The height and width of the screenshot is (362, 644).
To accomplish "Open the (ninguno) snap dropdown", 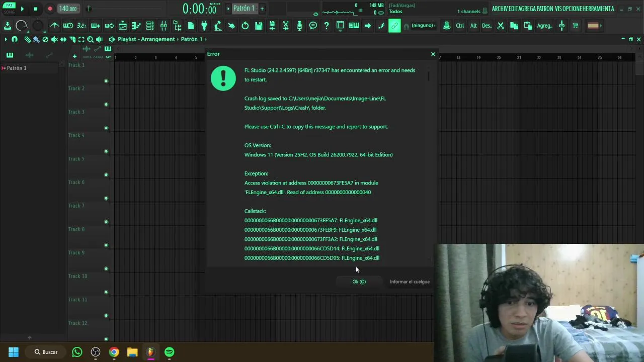I will pyautogui.click(x=424, y=25).
